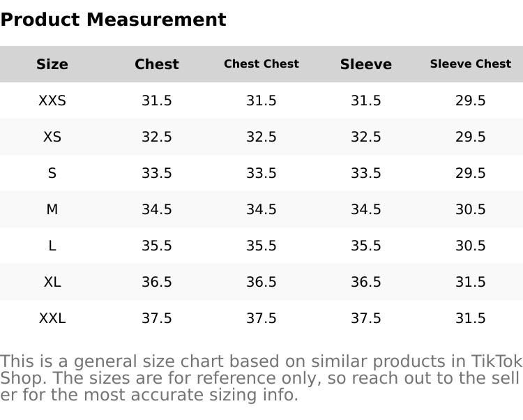The height and width of the screenshot is (420, 523).
Task: Click the 29.5 value in S row
Action: [x=471, y=174]
